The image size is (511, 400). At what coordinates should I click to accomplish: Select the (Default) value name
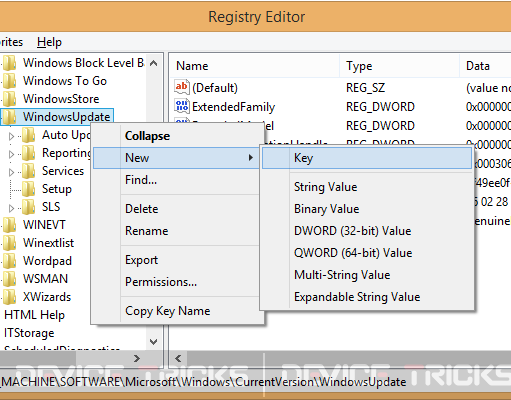[215, 88]
